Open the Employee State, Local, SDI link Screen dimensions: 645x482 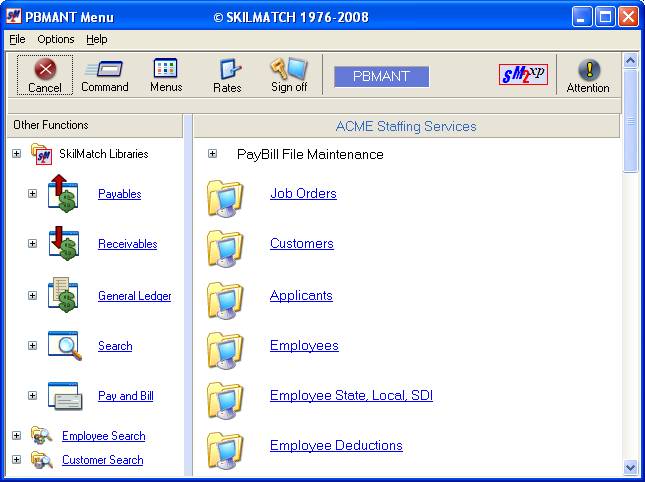(x=351, y=395)
